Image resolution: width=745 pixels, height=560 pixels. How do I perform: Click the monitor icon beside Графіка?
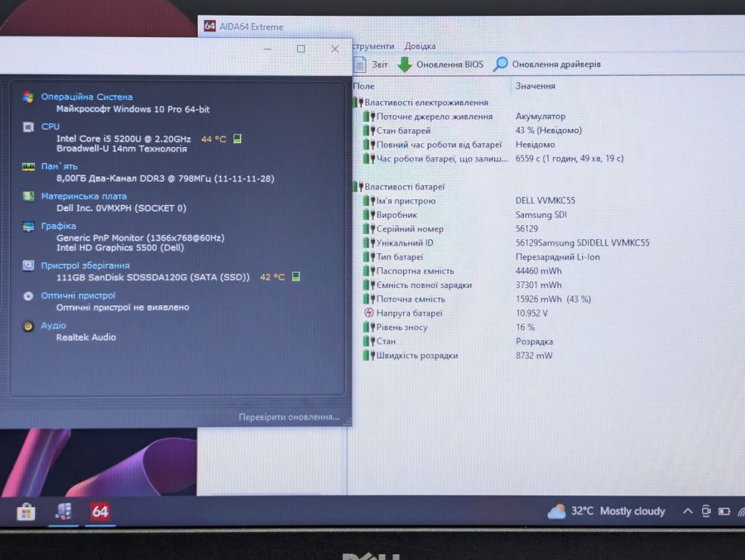[28, 227]
